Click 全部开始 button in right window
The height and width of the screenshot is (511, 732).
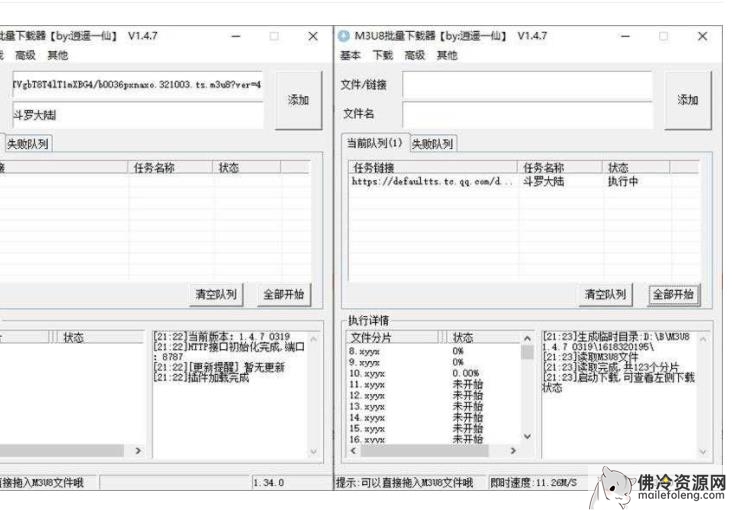[674, 294]
